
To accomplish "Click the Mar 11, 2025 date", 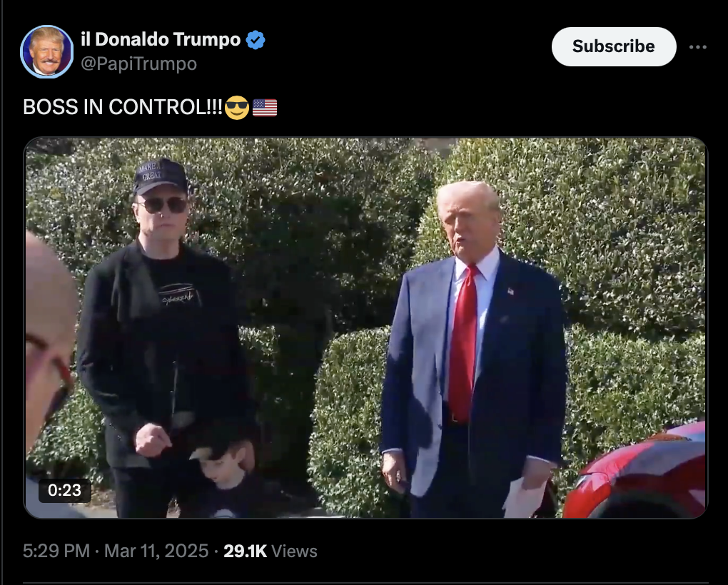I will pos(156,551).
